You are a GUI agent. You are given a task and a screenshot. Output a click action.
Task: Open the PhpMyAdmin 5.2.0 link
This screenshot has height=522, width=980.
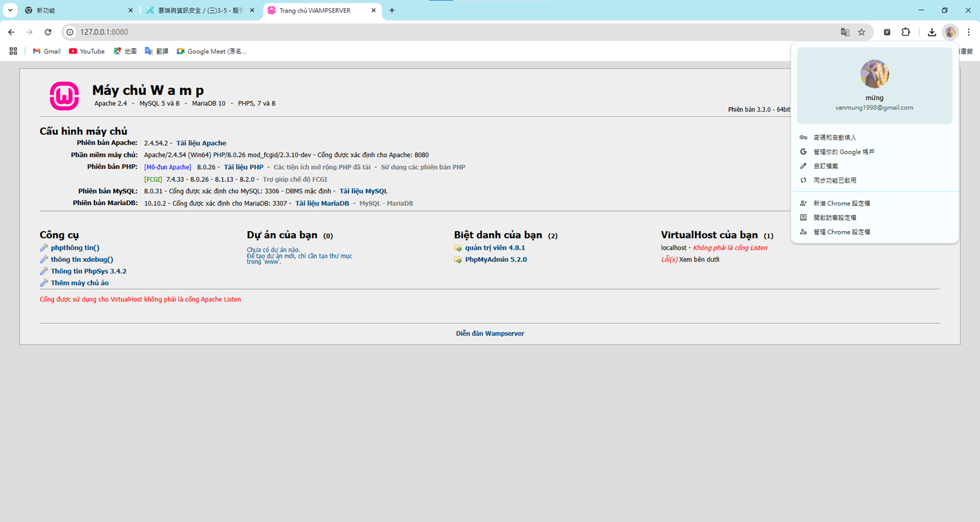point(496,260)
